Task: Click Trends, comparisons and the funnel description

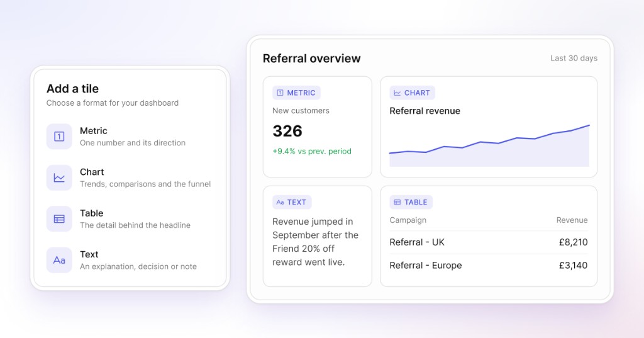Action: [145, 184]
